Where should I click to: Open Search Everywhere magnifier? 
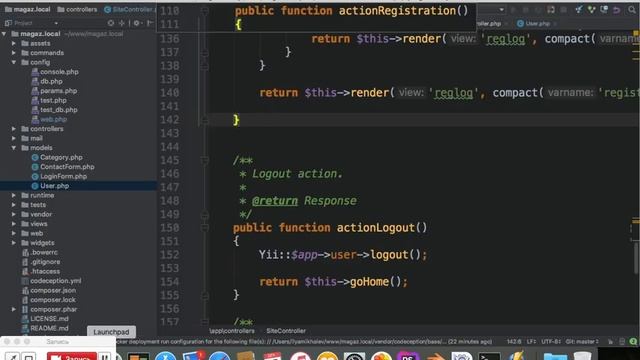(632, 9)
